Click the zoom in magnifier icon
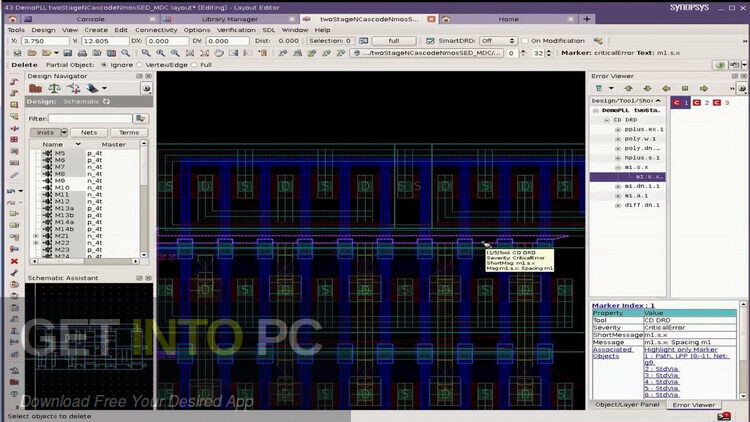This screenshot has width=750, height=422. [160, 53]
